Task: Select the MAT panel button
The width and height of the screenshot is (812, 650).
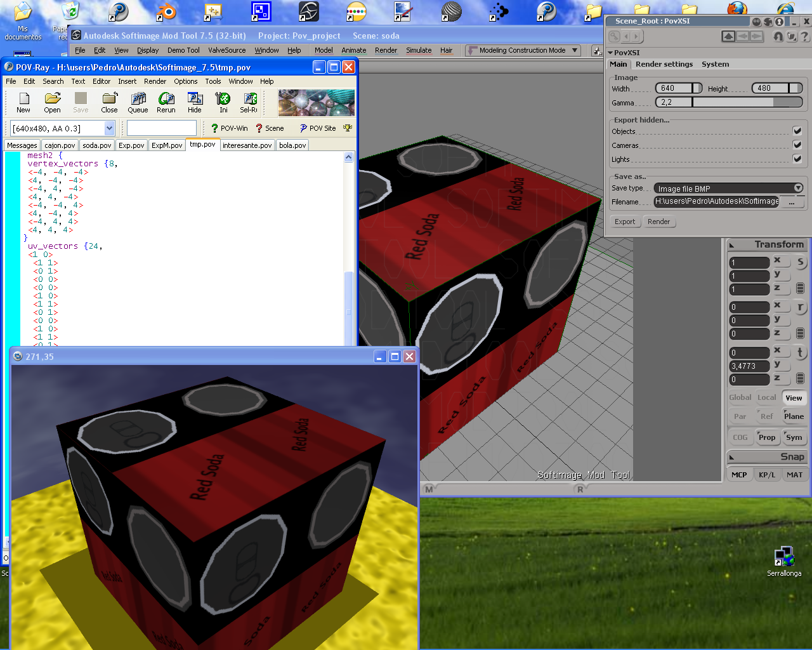Action: (794, 475)
